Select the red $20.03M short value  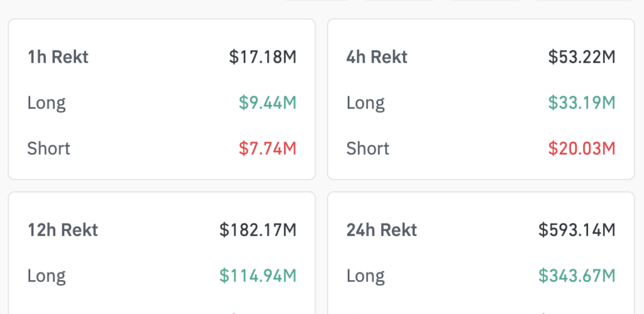pos(581,149)
